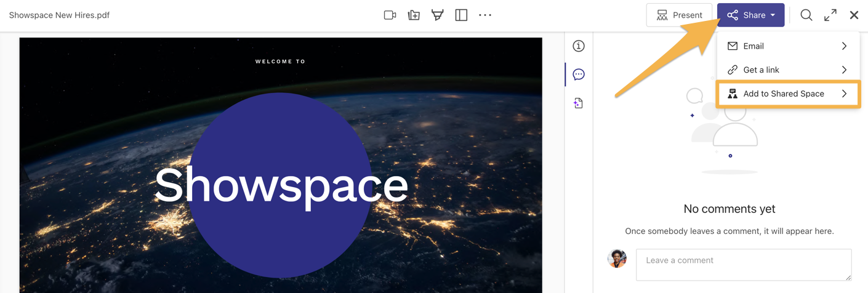Click the user avatar beside comment box
Image resolution: width=868 pixels, height=293 pixels.
click(x=617, y=259)
